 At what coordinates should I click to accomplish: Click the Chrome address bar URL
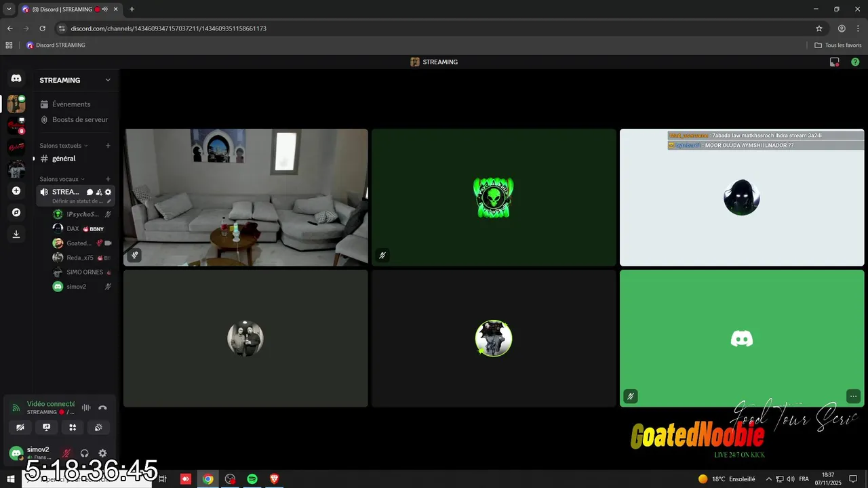(x=168, y=28)
